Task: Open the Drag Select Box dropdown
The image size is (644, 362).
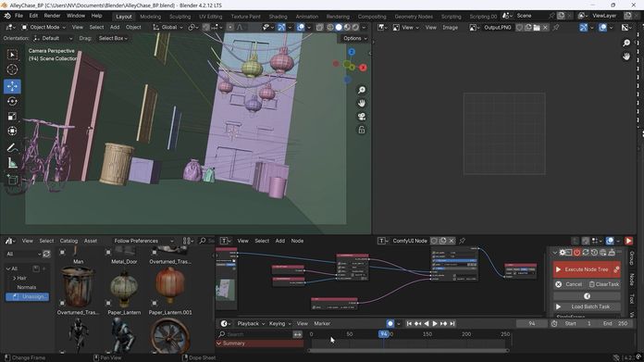Action: [113, 38]
